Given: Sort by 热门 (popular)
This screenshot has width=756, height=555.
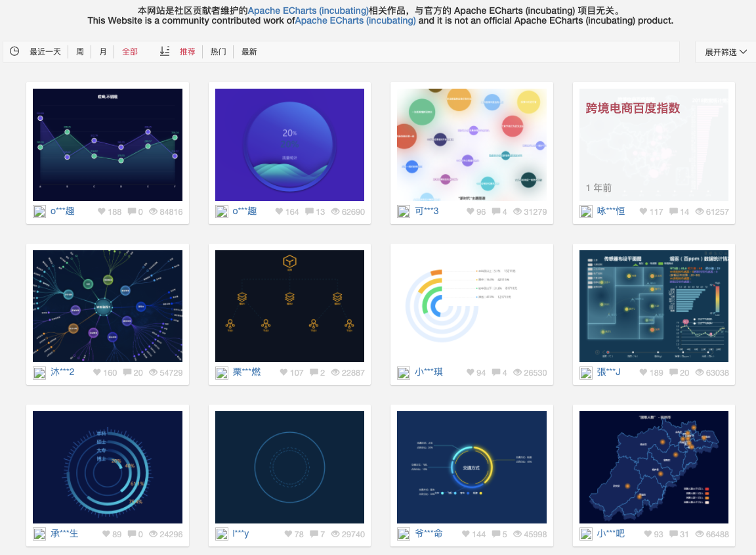Looking at the screenshot, I should [x=219, y=52].
